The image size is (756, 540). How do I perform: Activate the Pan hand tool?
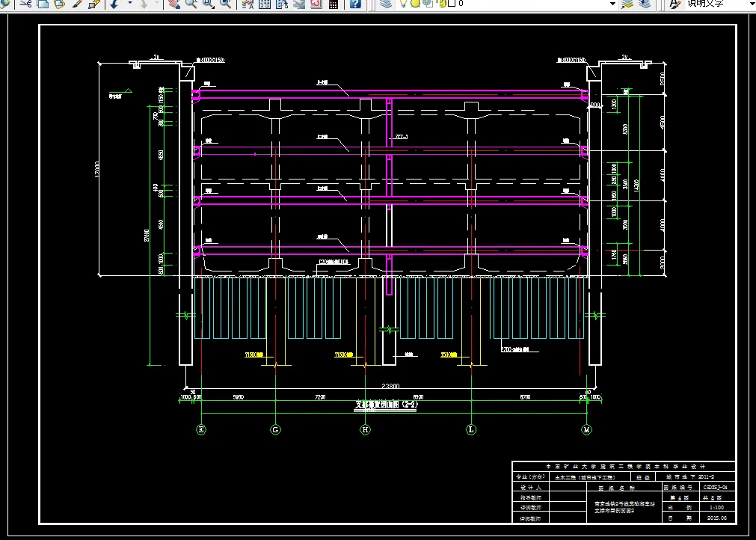[x=174, y=4]
